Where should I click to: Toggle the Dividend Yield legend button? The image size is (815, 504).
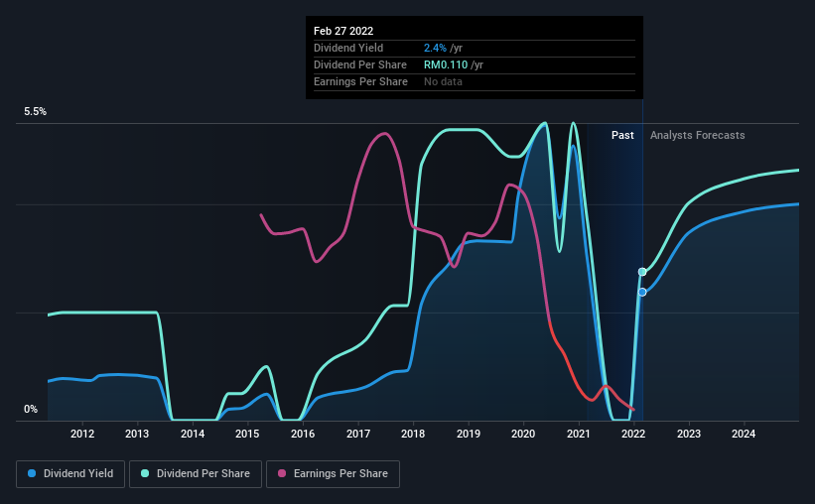(x=69, y=474)
